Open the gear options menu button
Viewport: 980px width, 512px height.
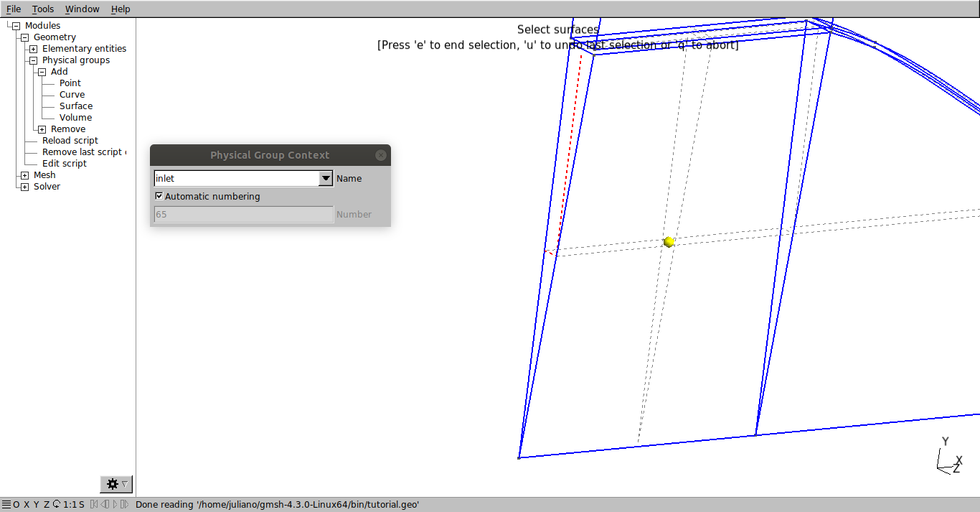pos(116,484)
